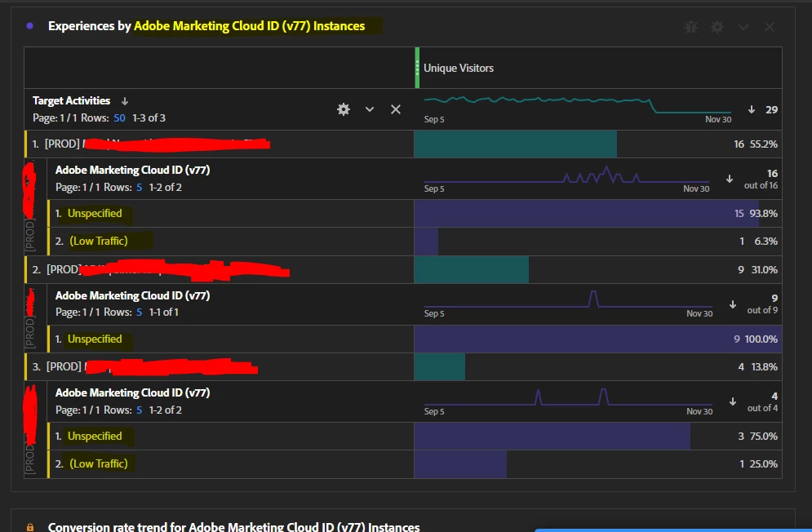Click Unique Visitors trend sparkline in header row

[578, 104]
